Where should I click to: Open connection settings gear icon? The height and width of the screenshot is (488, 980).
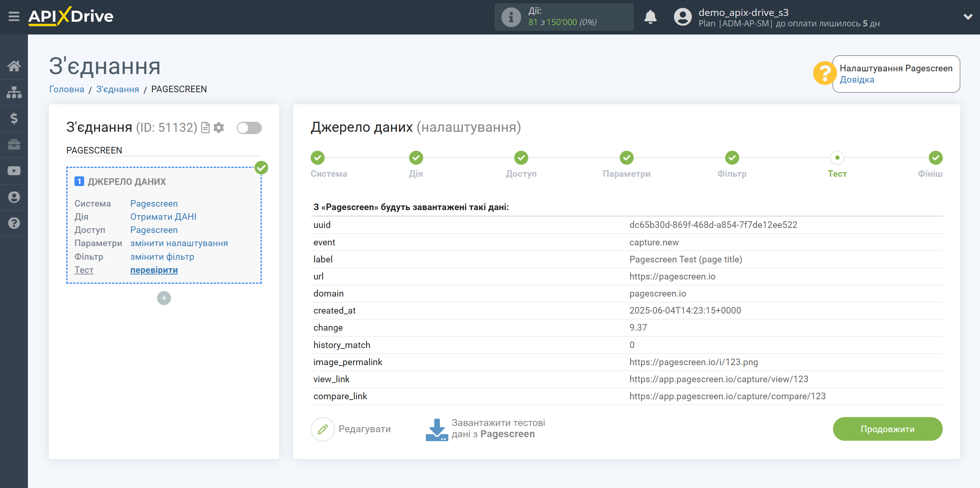click(x=219, y=128)
